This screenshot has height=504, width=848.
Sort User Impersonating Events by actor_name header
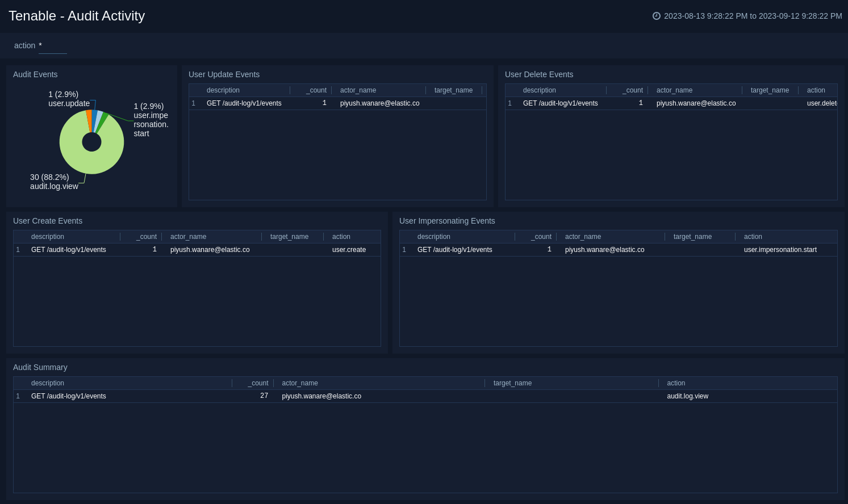(x=583, y=237)
